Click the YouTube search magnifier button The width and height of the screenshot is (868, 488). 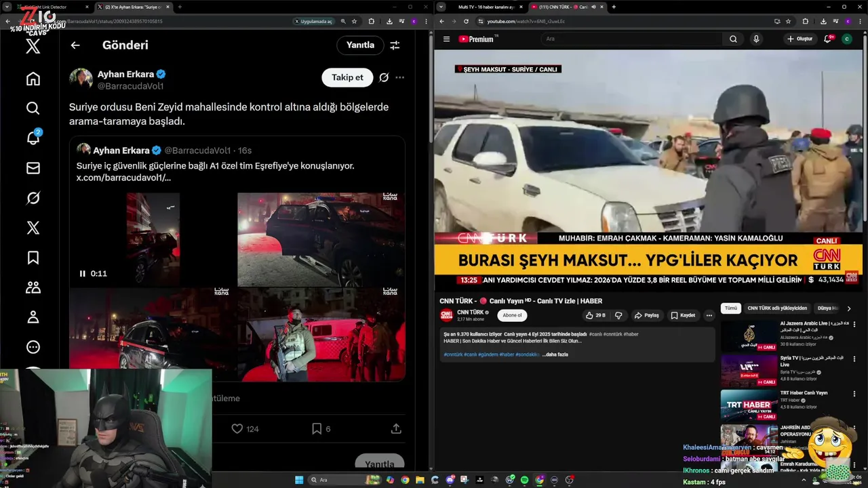tap(733, 39)
